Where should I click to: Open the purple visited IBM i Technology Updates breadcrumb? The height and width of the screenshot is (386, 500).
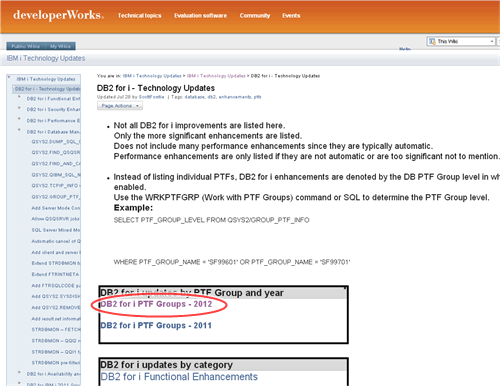[216, 76]
